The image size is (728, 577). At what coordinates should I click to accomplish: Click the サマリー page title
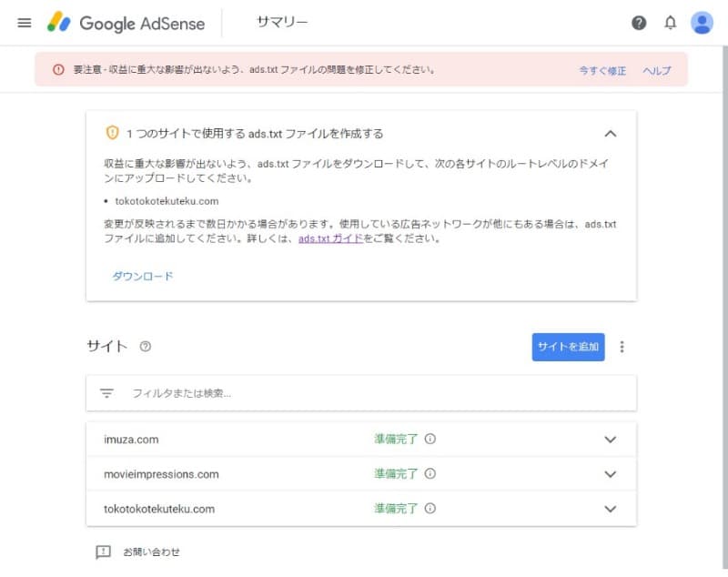click(x=282, y=22)
